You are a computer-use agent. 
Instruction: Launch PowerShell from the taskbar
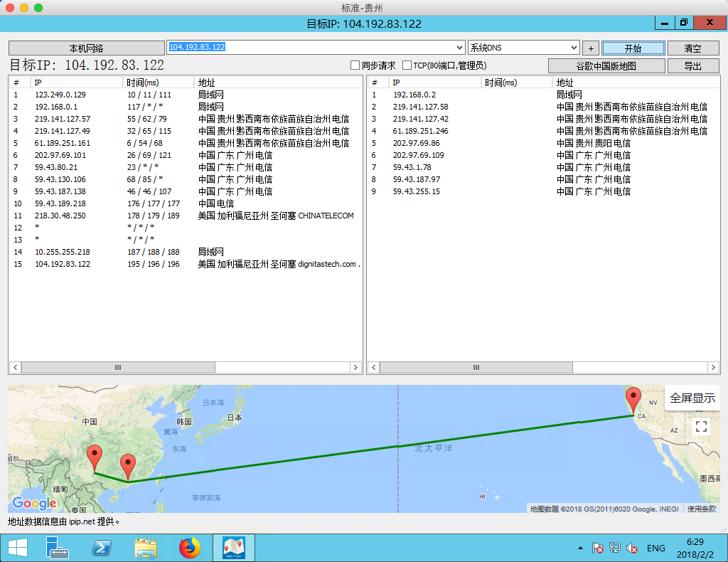point(102,548)
